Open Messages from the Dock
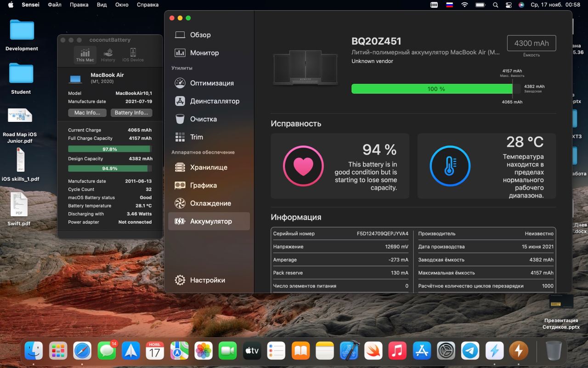Viewport: 588px width, 368px height. tap(107, 351)
